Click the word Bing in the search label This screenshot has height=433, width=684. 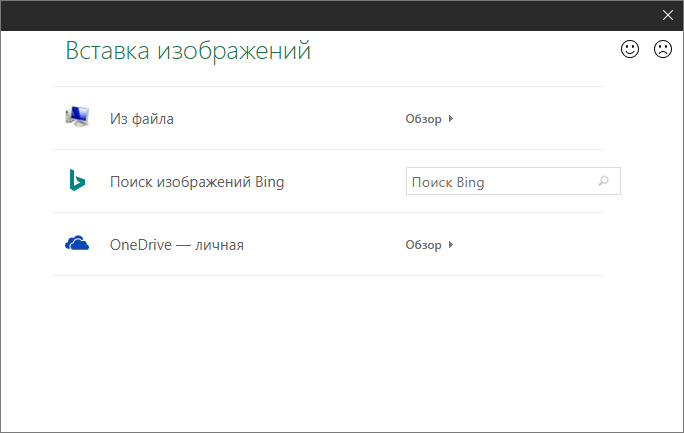[x=269, y=182]
